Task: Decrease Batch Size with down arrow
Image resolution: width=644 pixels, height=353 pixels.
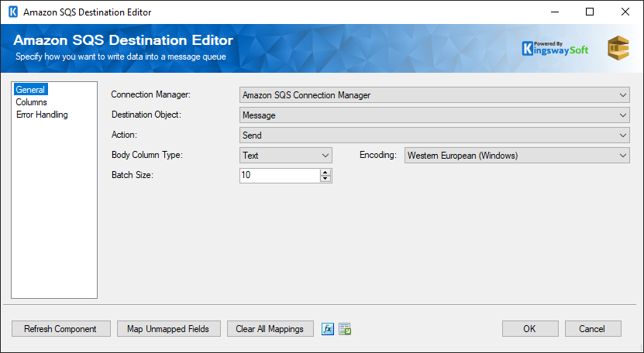Action: 325,179
